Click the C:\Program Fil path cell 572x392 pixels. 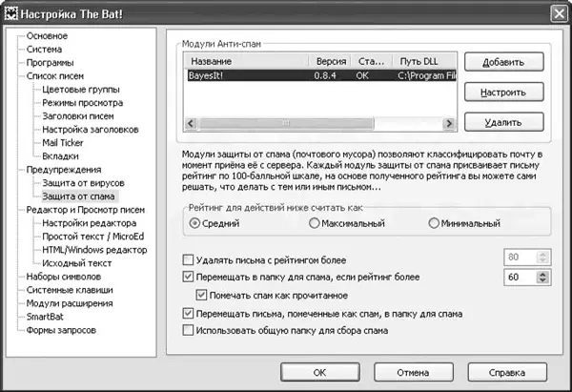point(427,75)
